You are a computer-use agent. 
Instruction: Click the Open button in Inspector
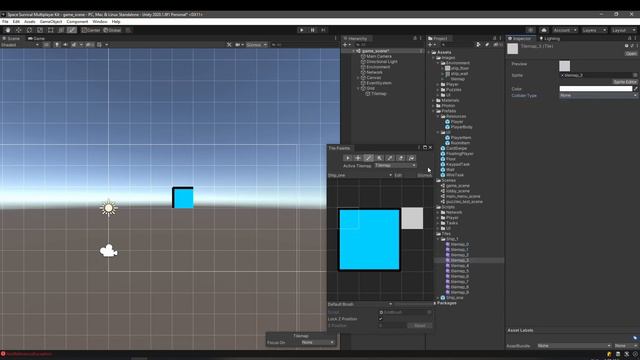pos(631,53)
